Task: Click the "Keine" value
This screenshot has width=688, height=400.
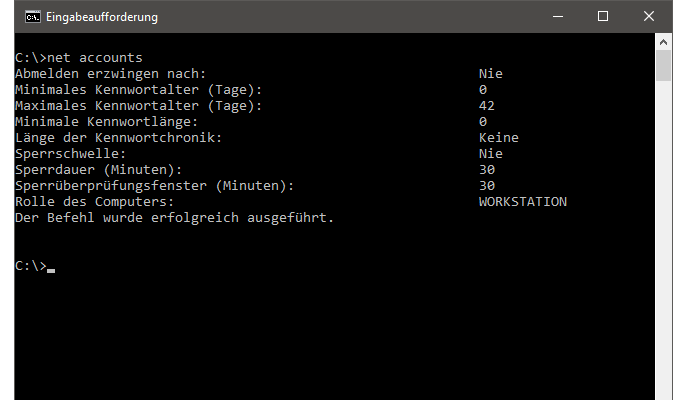Action: pyautogui.click(x=498, y=137)
